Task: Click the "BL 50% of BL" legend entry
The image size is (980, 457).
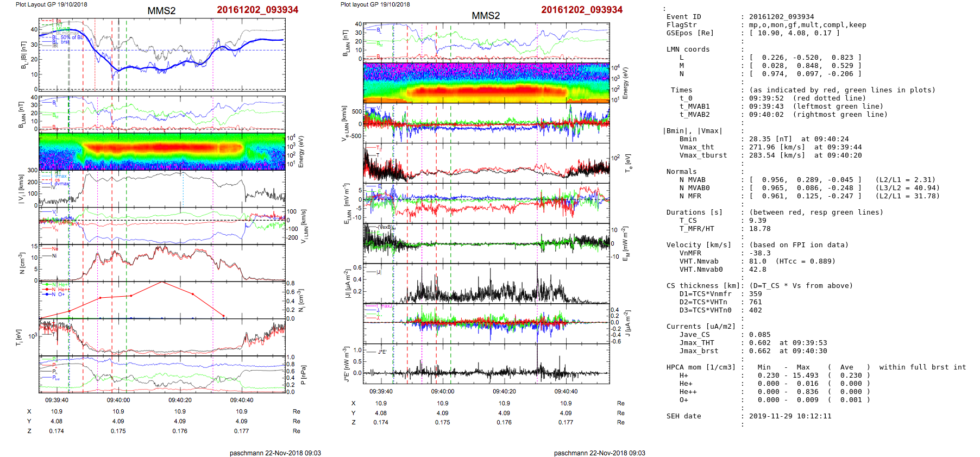Action: click(x=63, y=37)
